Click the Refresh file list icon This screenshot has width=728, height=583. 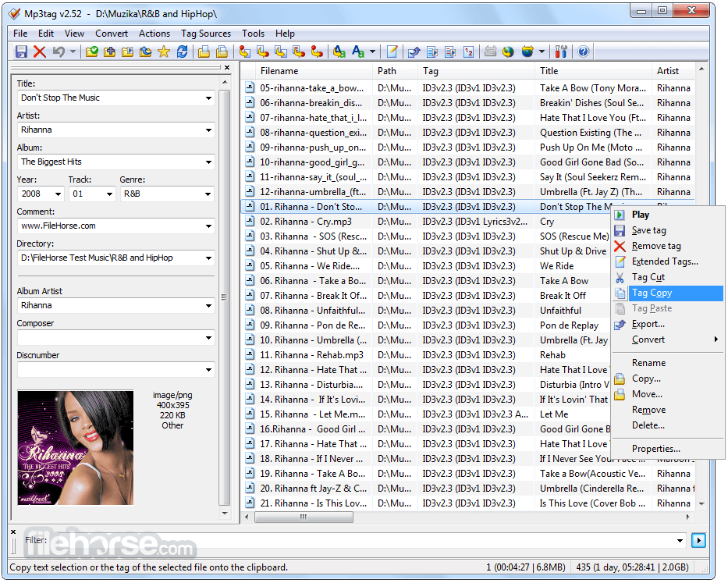(181, 52)
